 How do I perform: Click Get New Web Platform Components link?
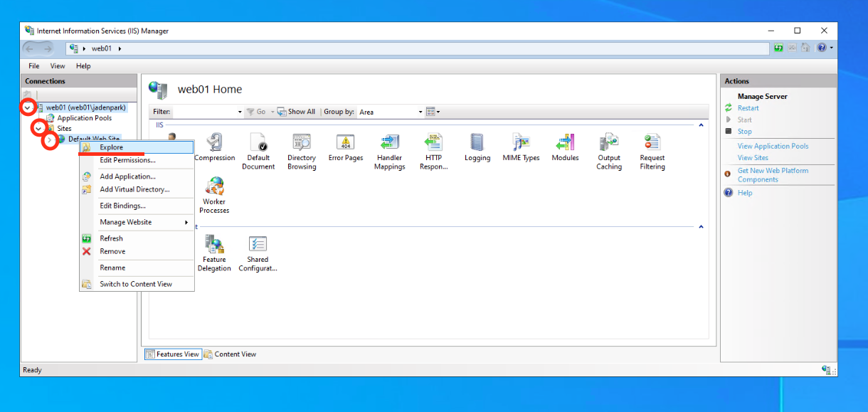point(773,175)
